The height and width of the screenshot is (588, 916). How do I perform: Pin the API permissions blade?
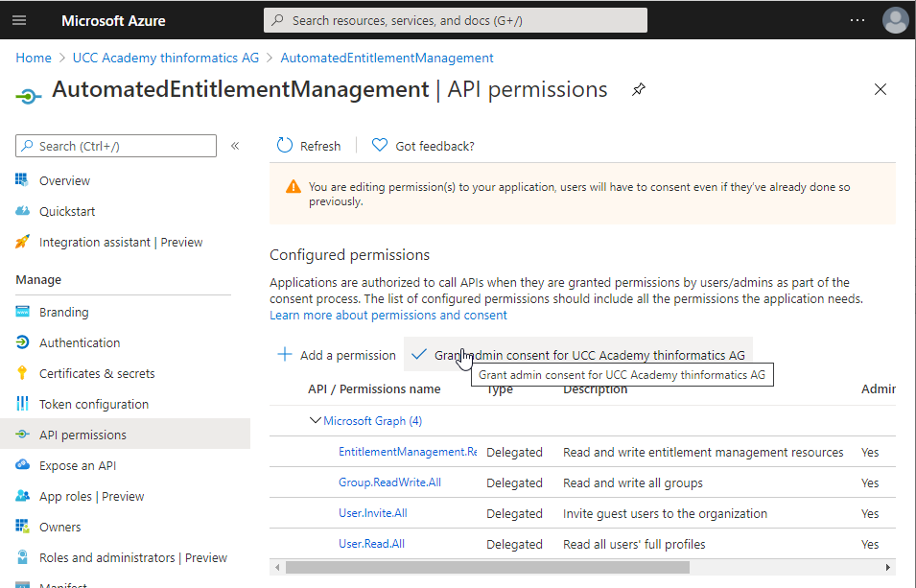point(639,89)
